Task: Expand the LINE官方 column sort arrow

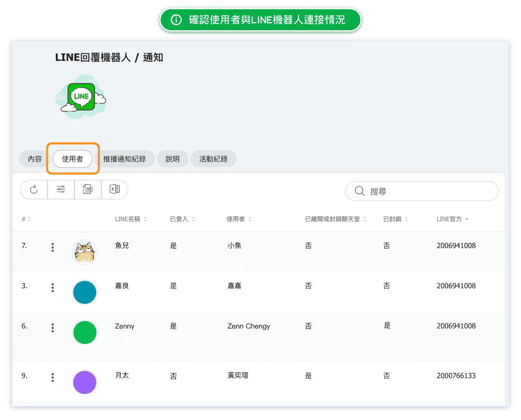Action: (467, 219)
